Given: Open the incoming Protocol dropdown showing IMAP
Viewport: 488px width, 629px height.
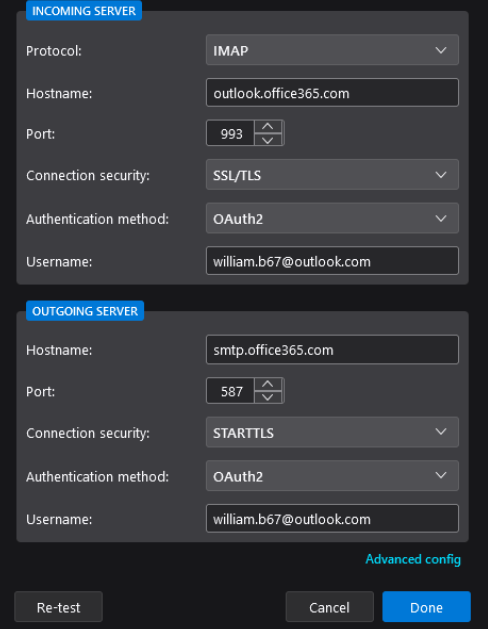Looking at the screenshot, I should pyautogui.click(x=332, y=50).
